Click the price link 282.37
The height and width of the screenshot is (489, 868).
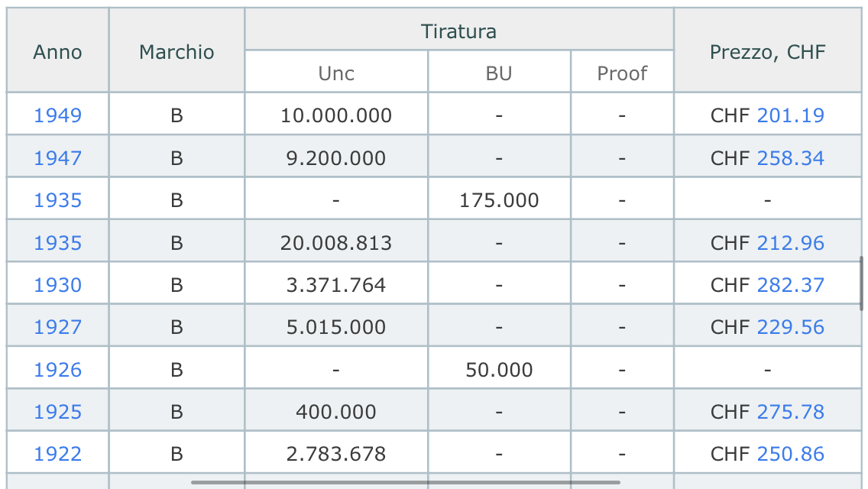click(790, 285)
